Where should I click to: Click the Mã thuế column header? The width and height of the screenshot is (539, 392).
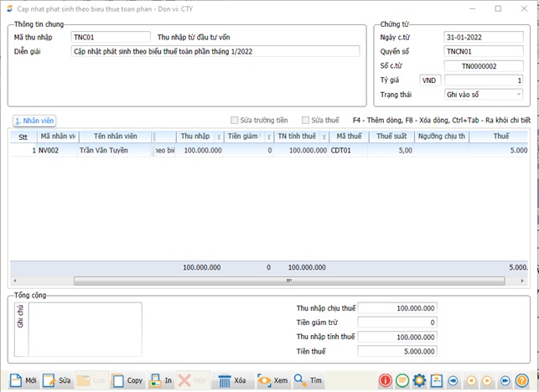click(x=346, y=137)
